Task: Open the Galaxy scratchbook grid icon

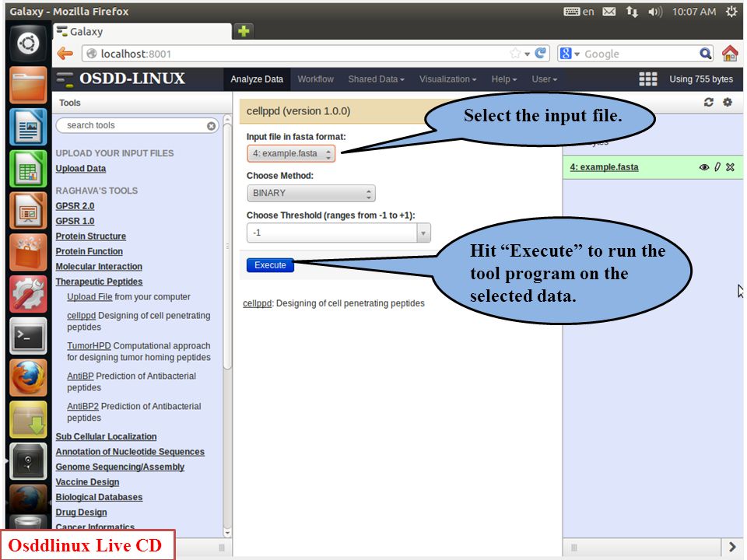Action: pyautogui.click(x=648, y=79)
